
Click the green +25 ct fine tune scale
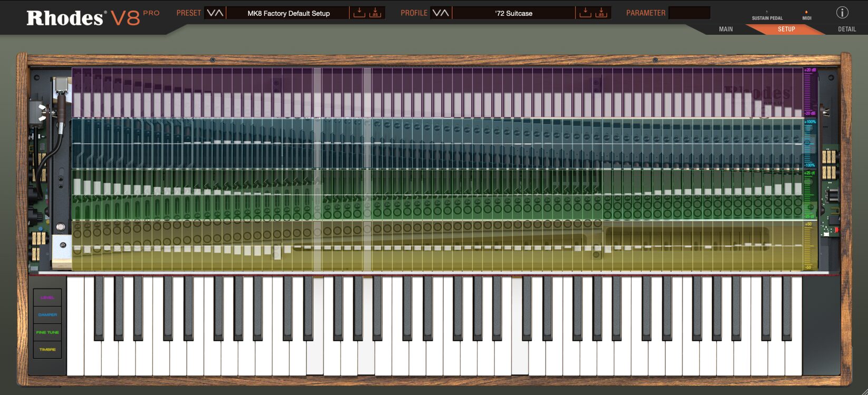810,194
